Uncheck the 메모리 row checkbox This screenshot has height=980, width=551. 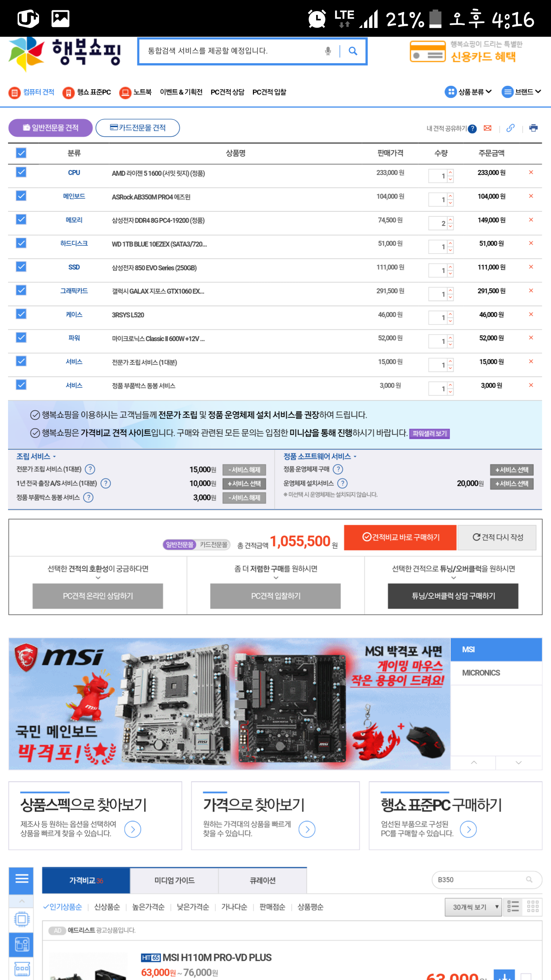pos(21,219)
